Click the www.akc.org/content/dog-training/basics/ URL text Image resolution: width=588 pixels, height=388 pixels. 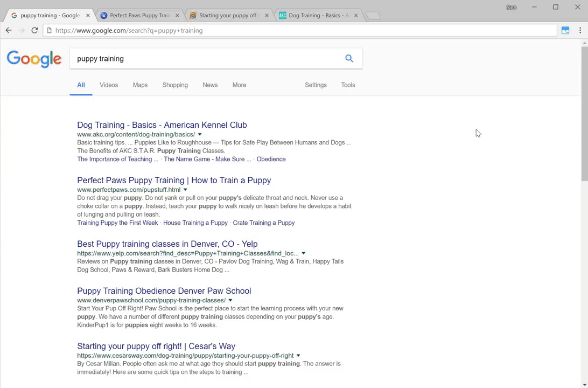point(136,134)
